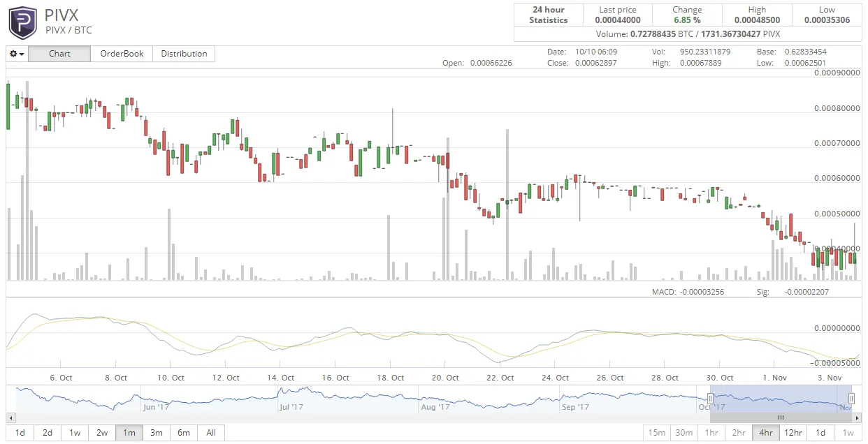Set candle interval to 1w on the right
The height and width of the screenshot is (444, 868).
(848, 433)
